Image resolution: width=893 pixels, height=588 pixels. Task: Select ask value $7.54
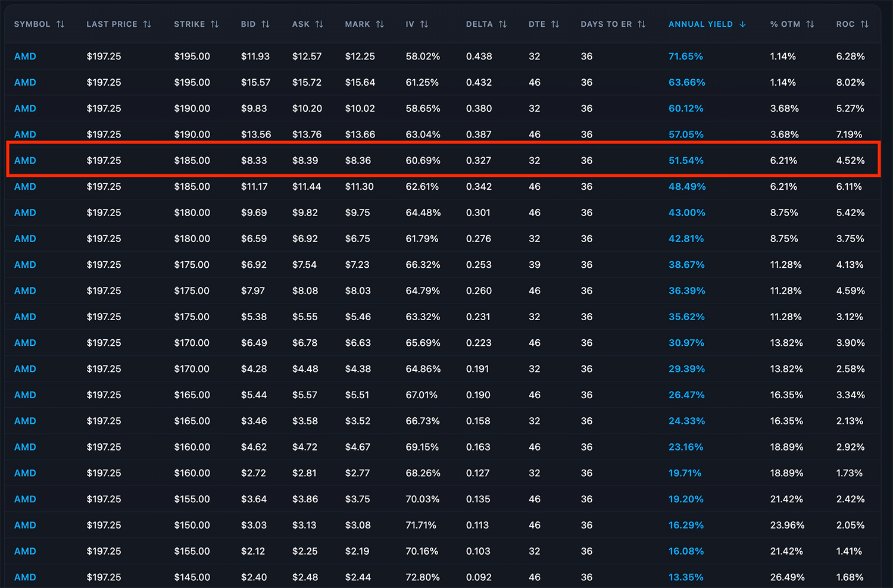(304, 265)
